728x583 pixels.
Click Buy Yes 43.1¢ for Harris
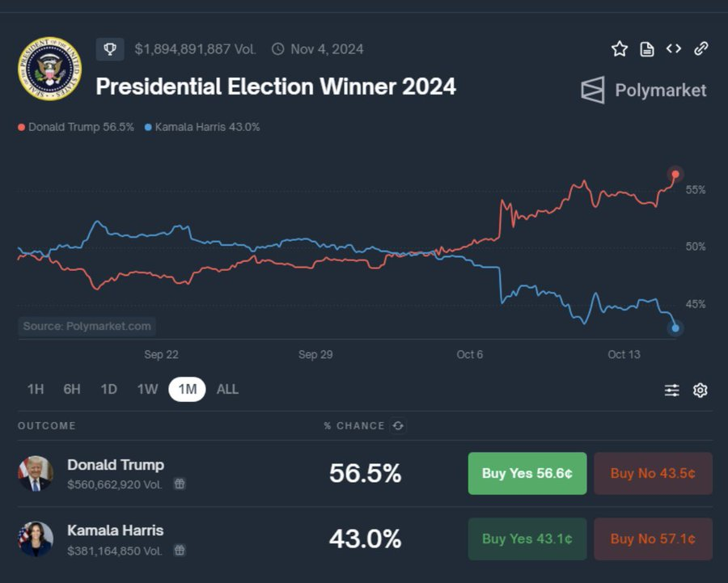pyautogui.click(x=527, y=539)
